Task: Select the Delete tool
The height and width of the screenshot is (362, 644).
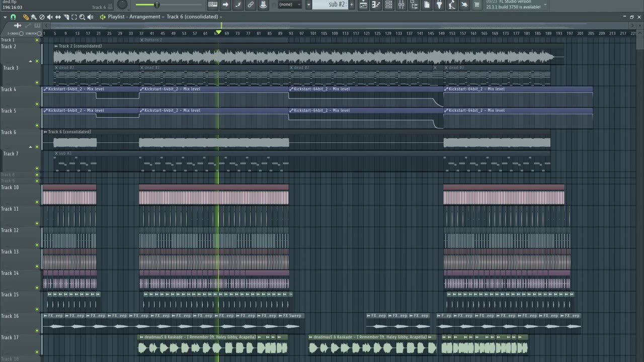Action: click(x=42, y=17)
